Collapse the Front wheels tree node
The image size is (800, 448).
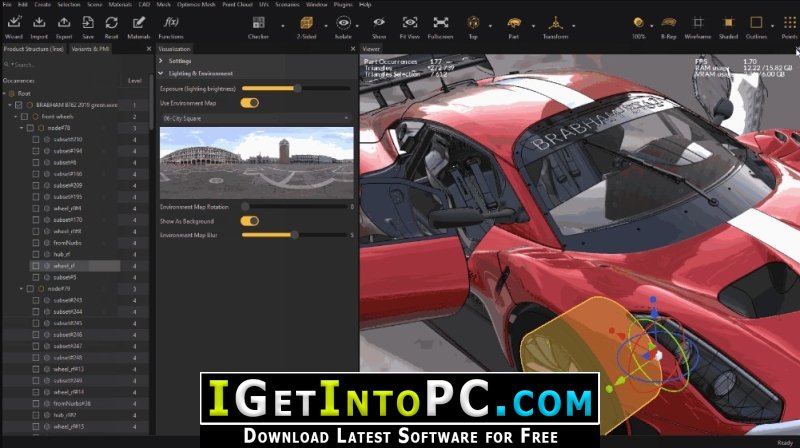pos(16,117)
